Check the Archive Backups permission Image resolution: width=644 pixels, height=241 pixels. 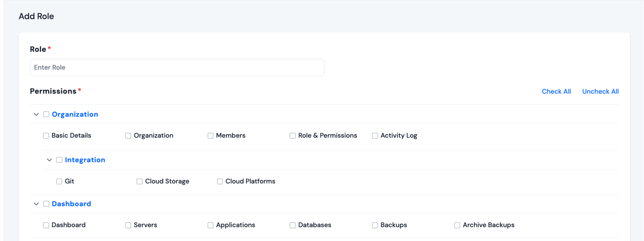point(457,225)
